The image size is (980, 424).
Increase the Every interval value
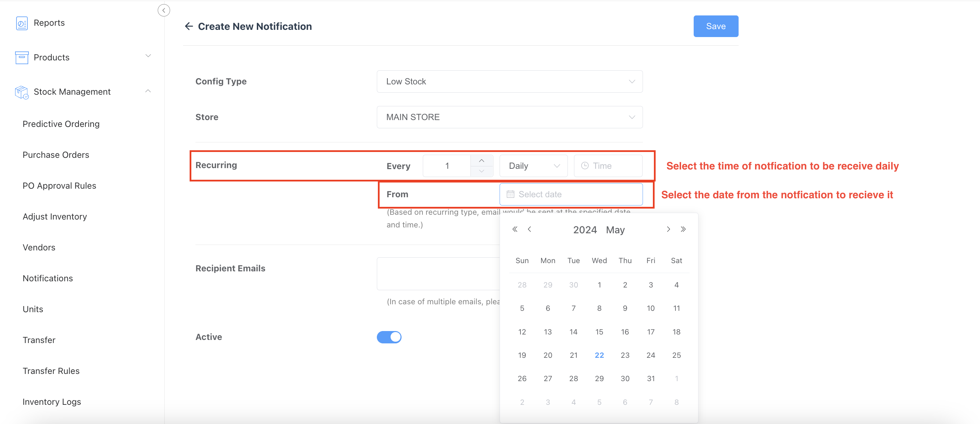[x=482, y=161]
